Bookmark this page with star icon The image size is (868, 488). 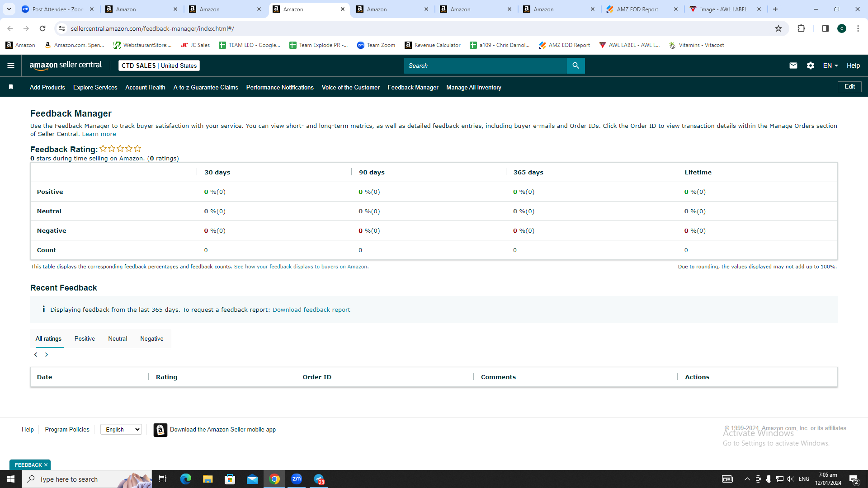pyautogui.click(x=778, y=28)
